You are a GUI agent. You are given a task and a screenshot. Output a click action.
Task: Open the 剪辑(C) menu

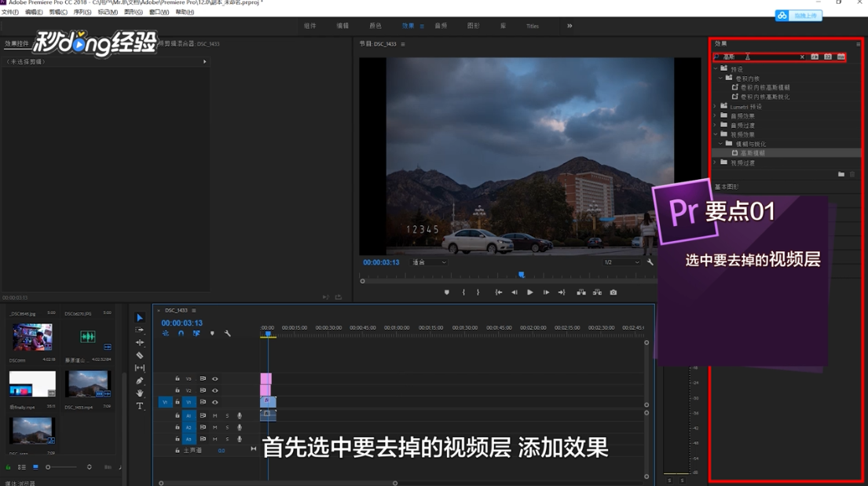click(x=58, y=12)
